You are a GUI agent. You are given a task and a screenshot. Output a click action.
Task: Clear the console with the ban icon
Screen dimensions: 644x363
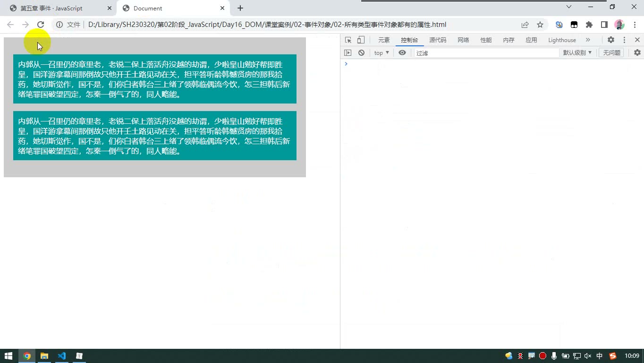coord(361,53)
